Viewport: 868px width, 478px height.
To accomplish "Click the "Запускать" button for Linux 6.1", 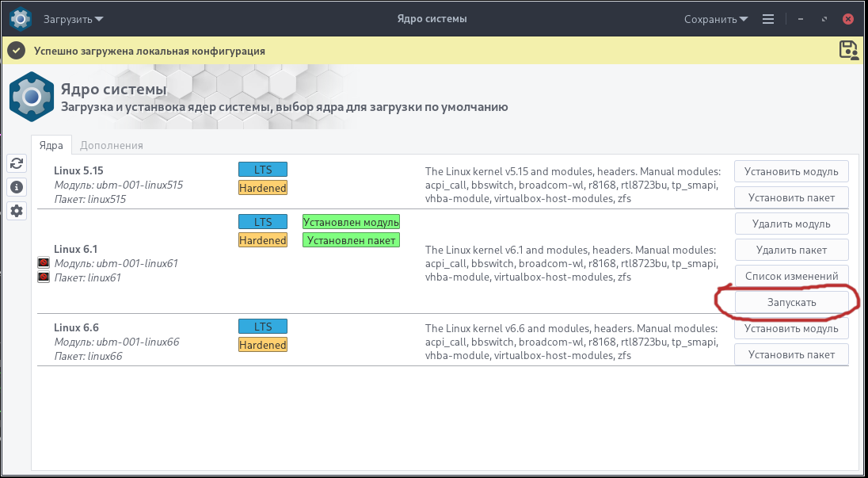I will pos(791,302).
